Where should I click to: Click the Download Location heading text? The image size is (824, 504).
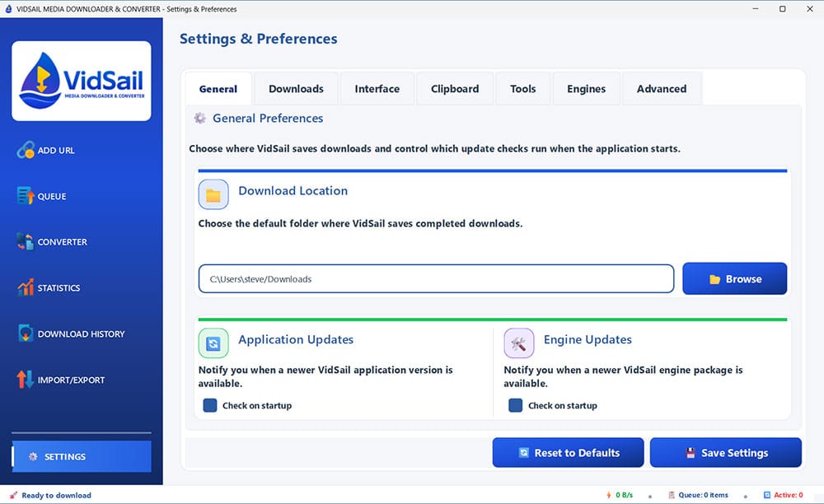(x=293, y=190)
